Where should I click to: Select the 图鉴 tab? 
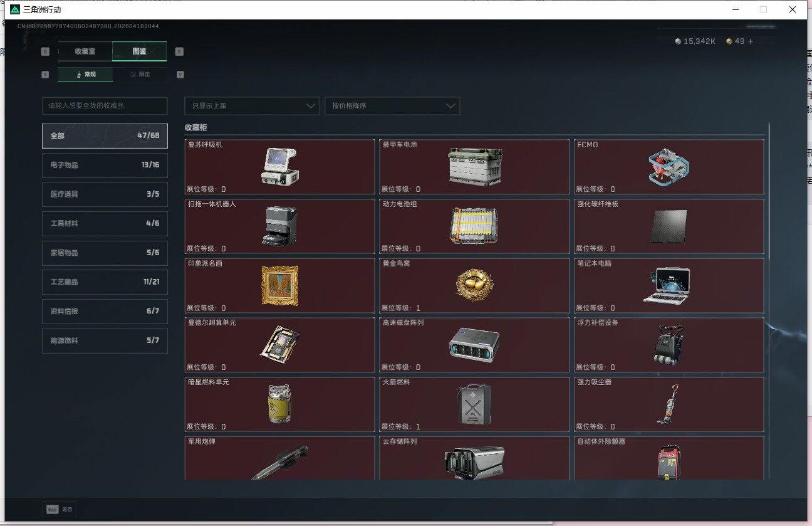139,51
